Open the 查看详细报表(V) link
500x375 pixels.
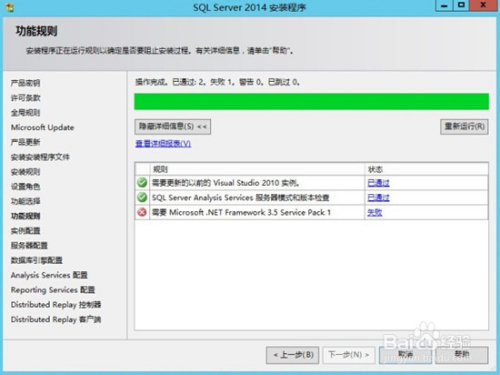[x=163, y=144]
